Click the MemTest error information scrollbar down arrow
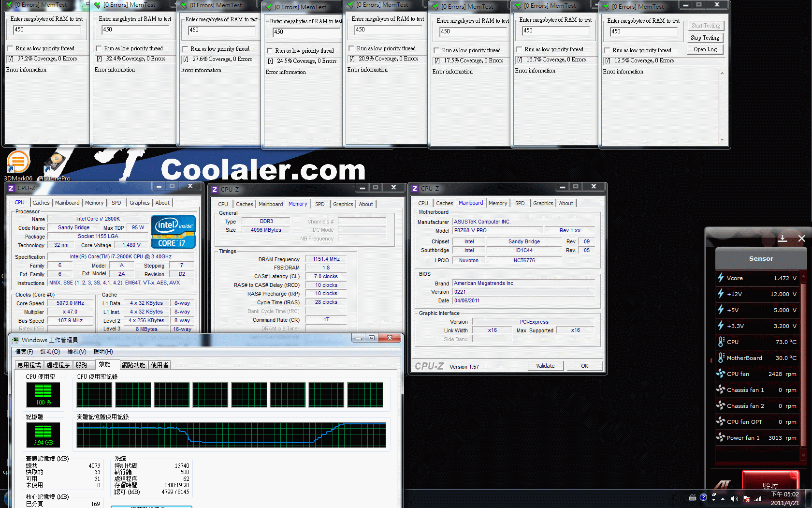 click(x=722, y=140)
